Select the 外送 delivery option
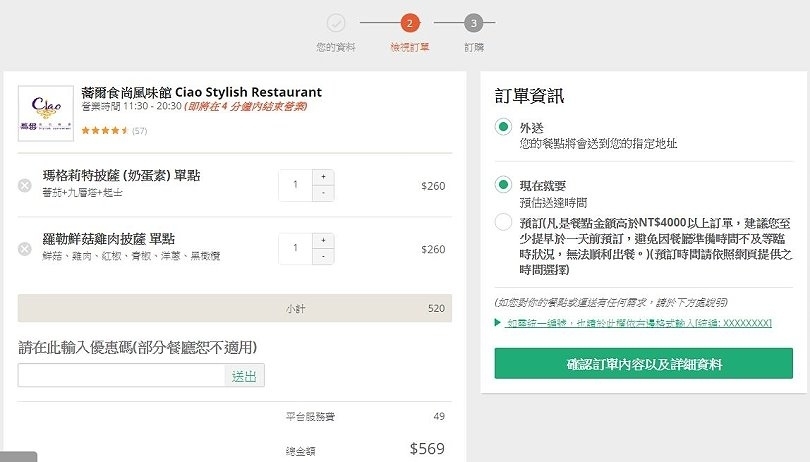 pos(503,127)
